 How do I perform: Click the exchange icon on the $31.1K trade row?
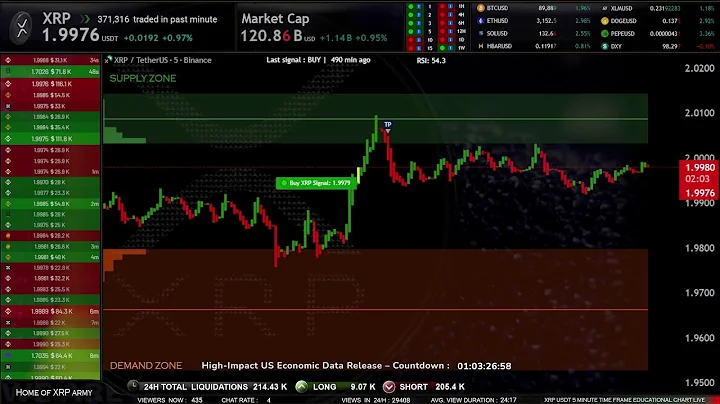(x=8, y=60)
